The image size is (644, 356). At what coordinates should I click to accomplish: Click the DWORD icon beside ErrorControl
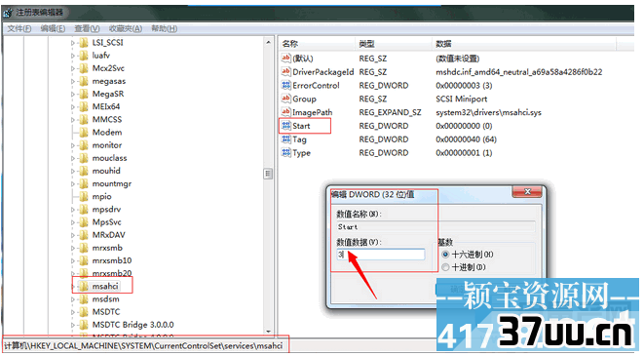(285, 85)
